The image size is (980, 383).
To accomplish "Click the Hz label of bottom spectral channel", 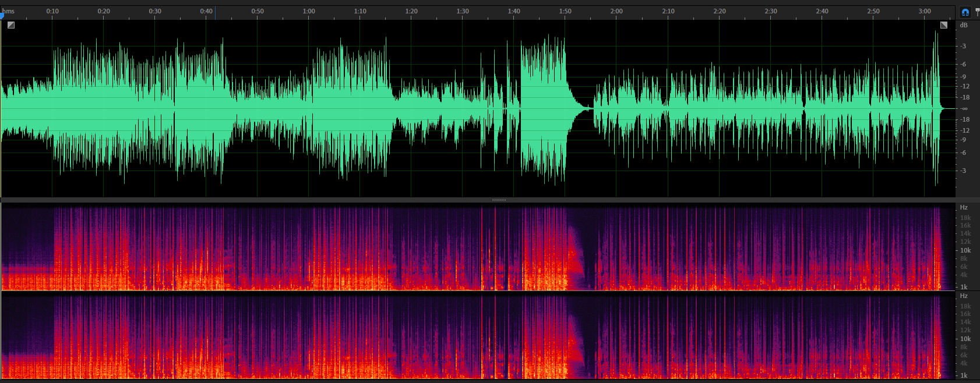I will point(964,296).
